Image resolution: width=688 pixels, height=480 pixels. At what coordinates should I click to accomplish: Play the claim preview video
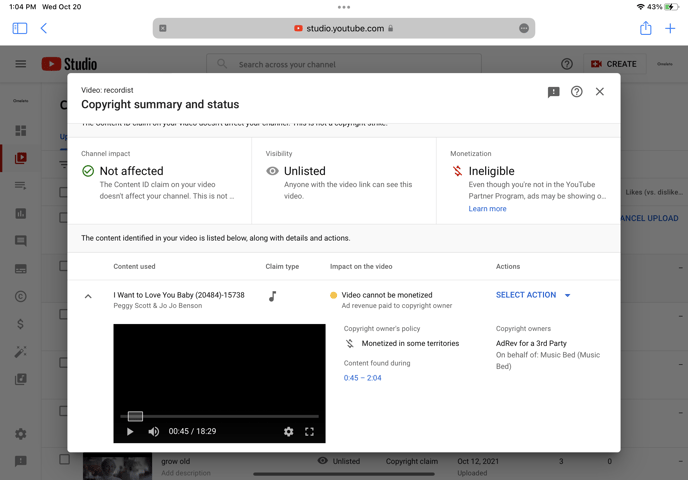coord(130,431)
